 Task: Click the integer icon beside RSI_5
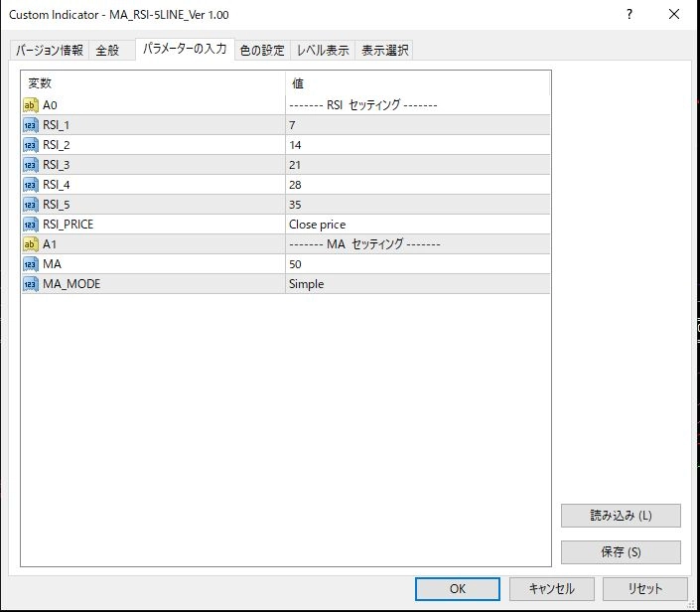point(31,205)
